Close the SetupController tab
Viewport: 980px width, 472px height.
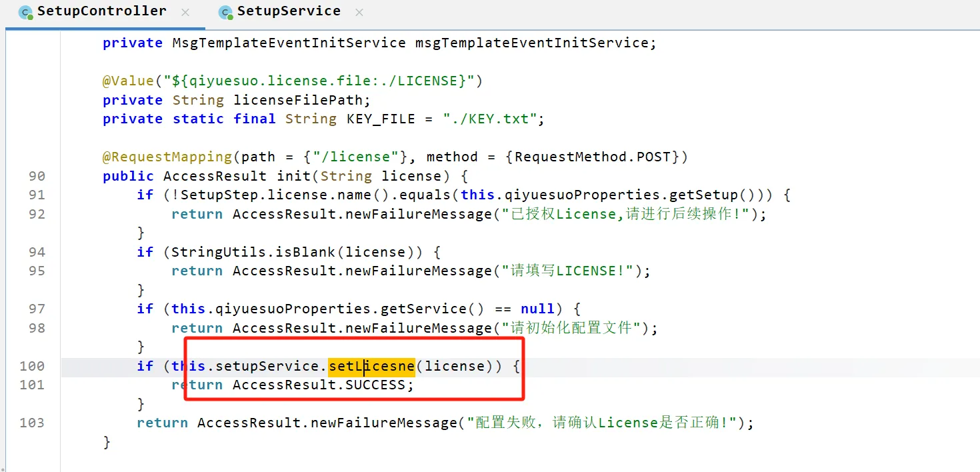(185, 13)
